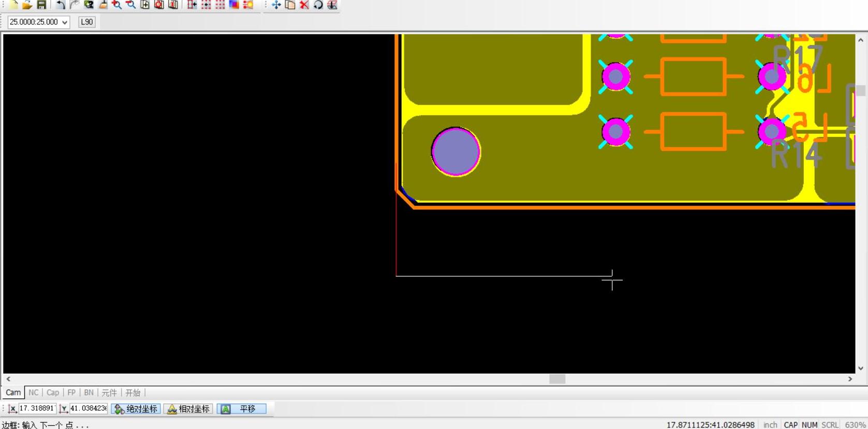
Task: Select the move arrows tool icon
Action: coord(276,5)
